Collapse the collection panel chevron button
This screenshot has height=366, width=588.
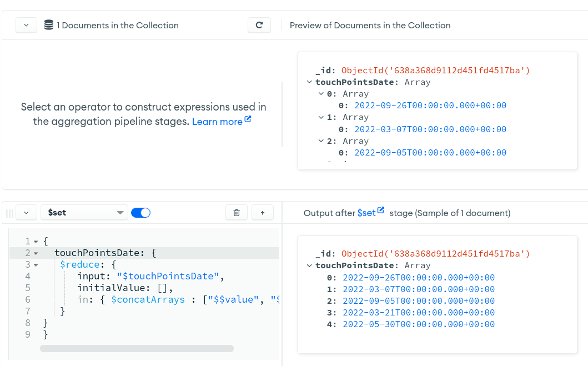pyautogui.click(x=26, y=25)
